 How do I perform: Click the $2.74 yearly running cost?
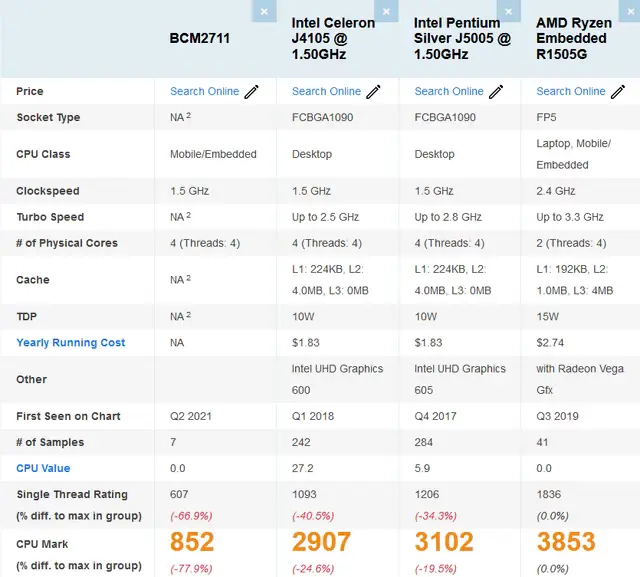click(550, 343)
